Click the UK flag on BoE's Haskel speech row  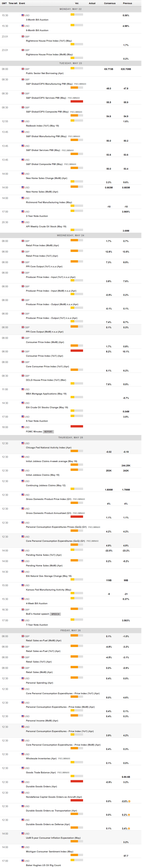tap(23, 609)
